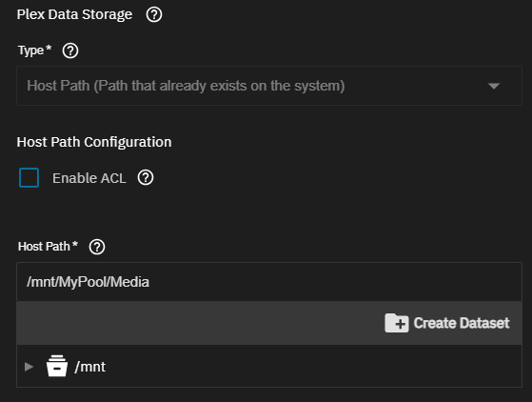View the Enable ACL help tooltip
The image size is (532, 402).
pyautogui.click(x=146, y=177)
